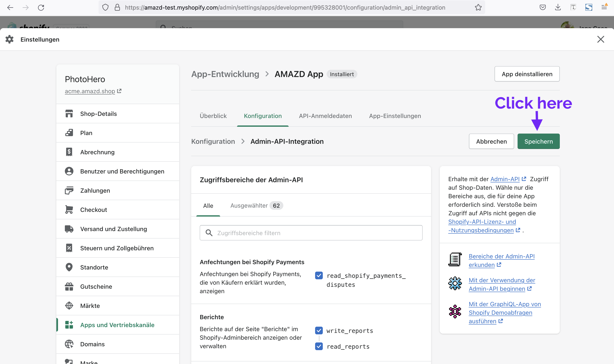Reload the page with the refresh icon

(41, 8)
